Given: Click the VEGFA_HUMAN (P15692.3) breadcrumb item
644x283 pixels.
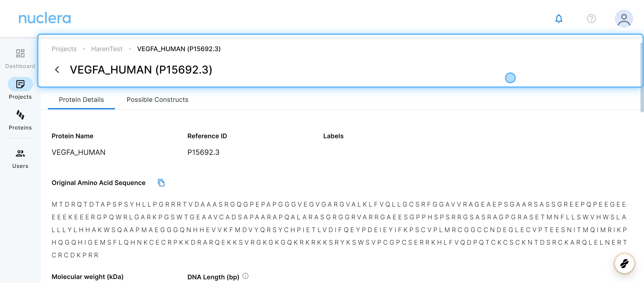Looking at the screenshot, I should point(178,49).
